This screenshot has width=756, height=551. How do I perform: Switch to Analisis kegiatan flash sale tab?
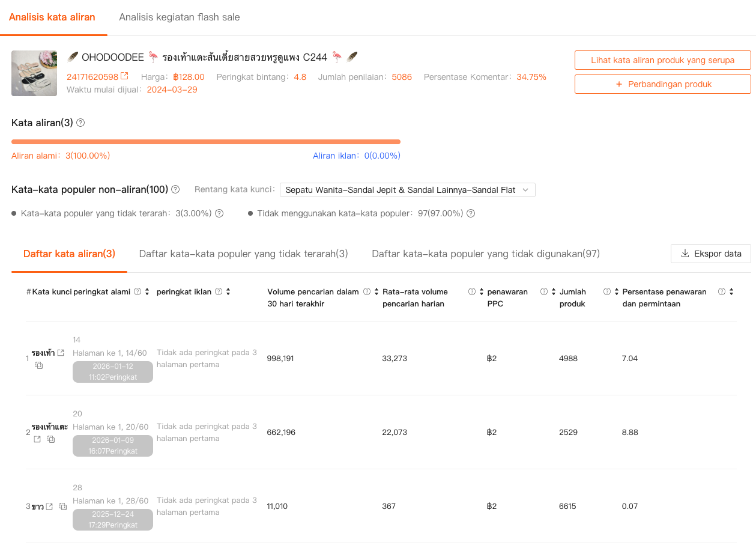point(180,17)
